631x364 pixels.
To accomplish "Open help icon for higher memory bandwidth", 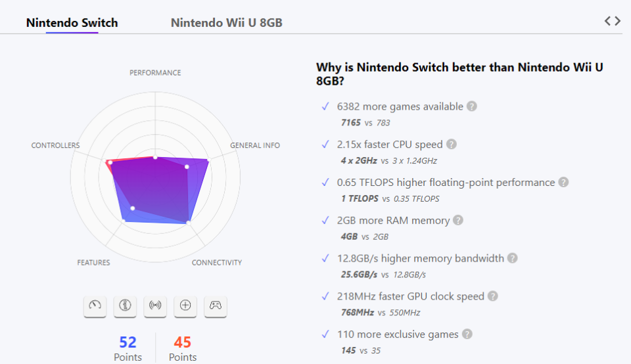I will coord(512,259).
